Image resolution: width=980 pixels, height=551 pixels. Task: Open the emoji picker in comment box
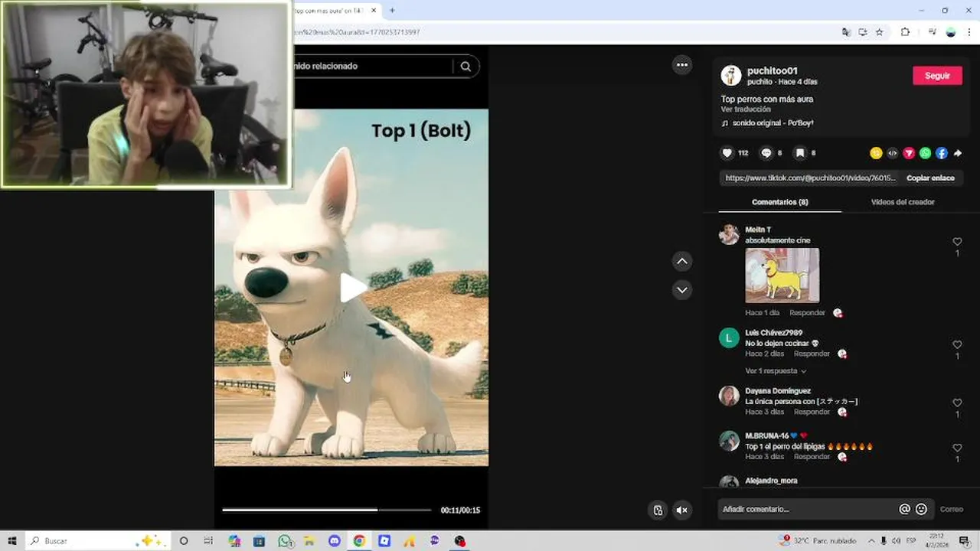(x=921, y=509)
